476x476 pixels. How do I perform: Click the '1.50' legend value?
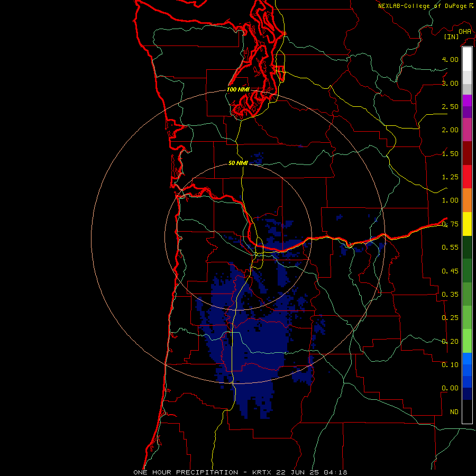[450, 153]
